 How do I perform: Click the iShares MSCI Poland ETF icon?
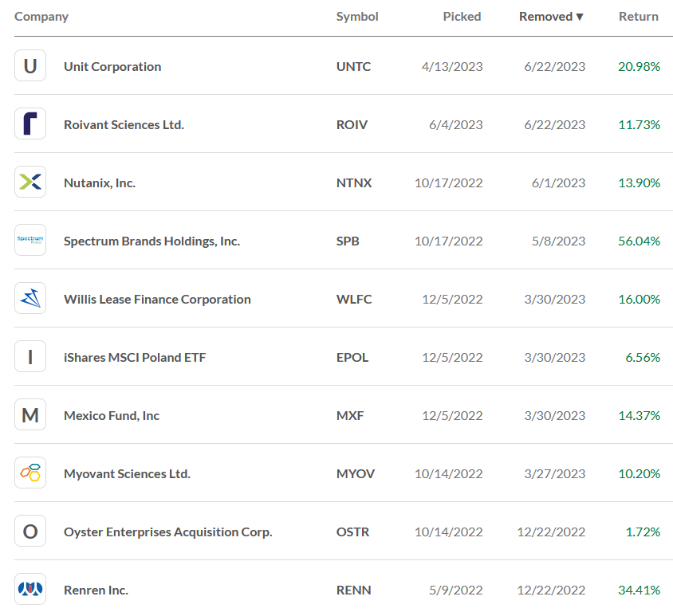click(x=30, y=357)
